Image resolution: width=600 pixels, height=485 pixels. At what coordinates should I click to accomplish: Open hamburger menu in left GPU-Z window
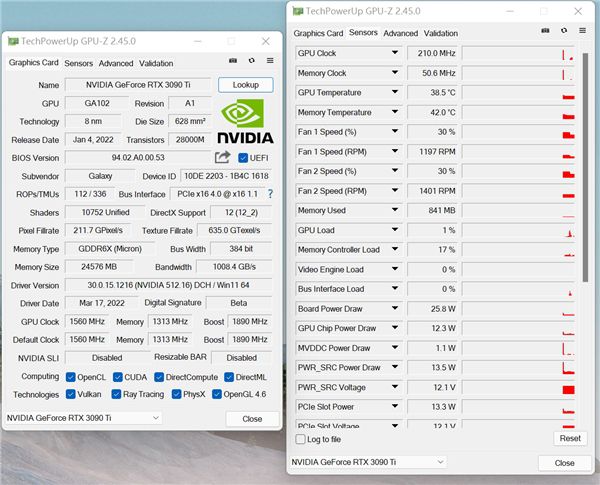click(270, 60)
